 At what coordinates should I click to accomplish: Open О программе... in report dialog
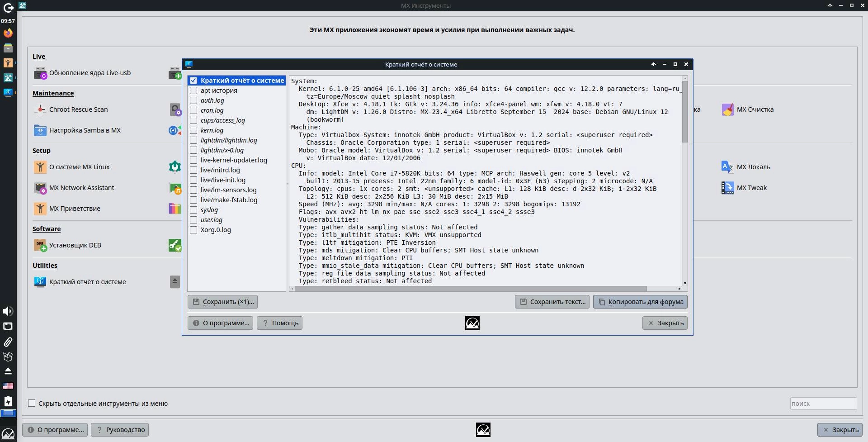pyautogui.click(x=220, y=323)
